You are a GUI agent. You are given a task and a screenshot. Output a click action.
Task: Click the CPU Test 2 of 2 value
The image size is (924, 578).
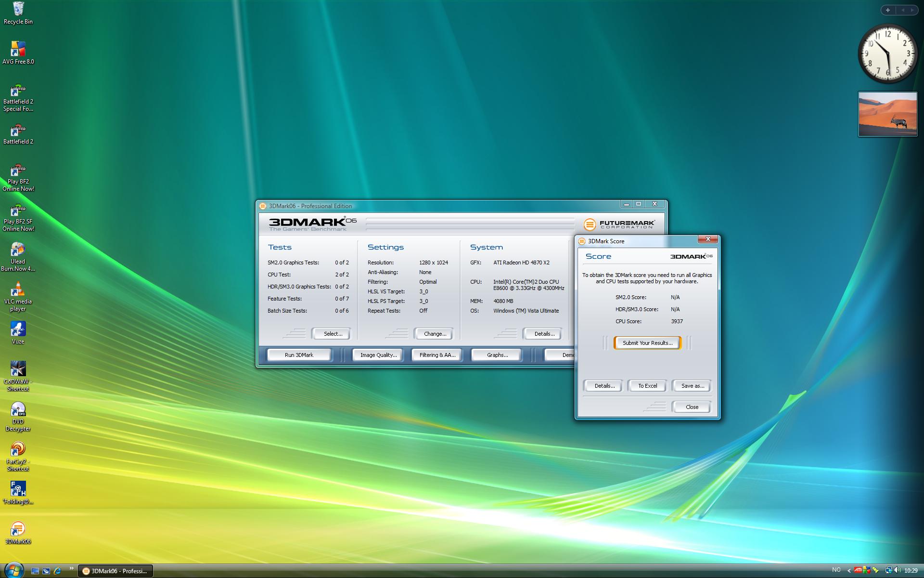tap(342, 275)
